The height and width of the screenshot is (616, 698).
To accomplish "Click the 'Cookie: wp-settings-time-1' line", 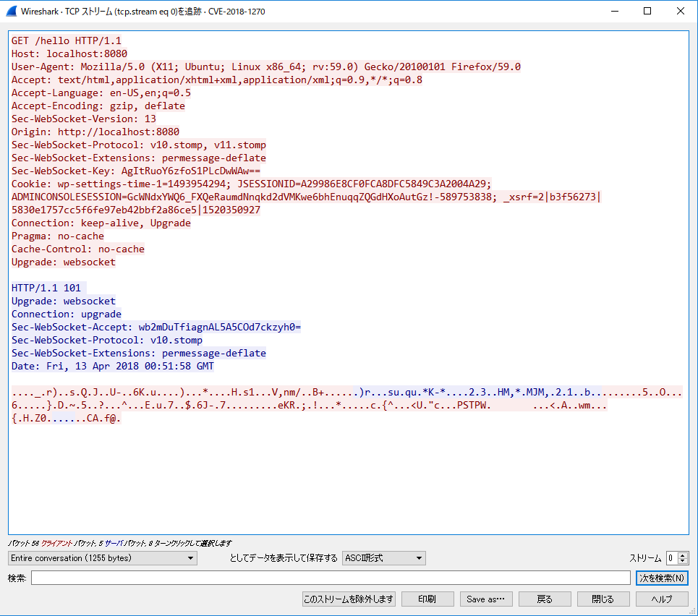I will (x=252, y=184).
